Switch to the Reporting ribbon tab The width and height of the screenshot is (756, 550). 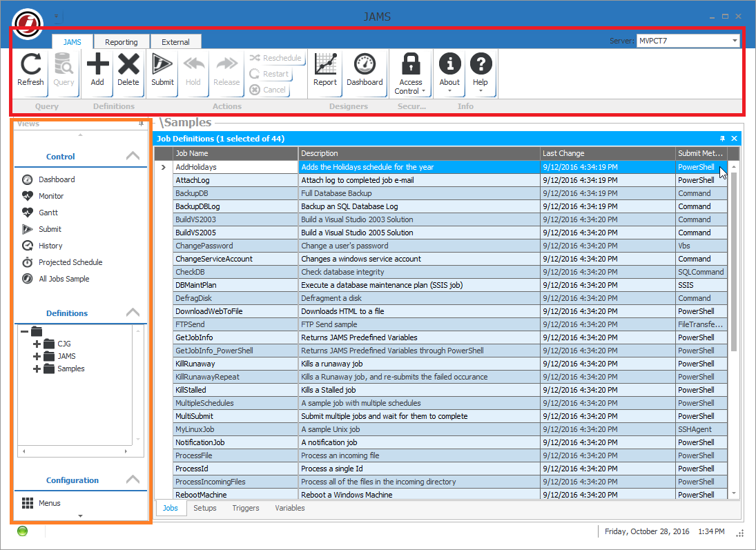click(x=121, y=41)
